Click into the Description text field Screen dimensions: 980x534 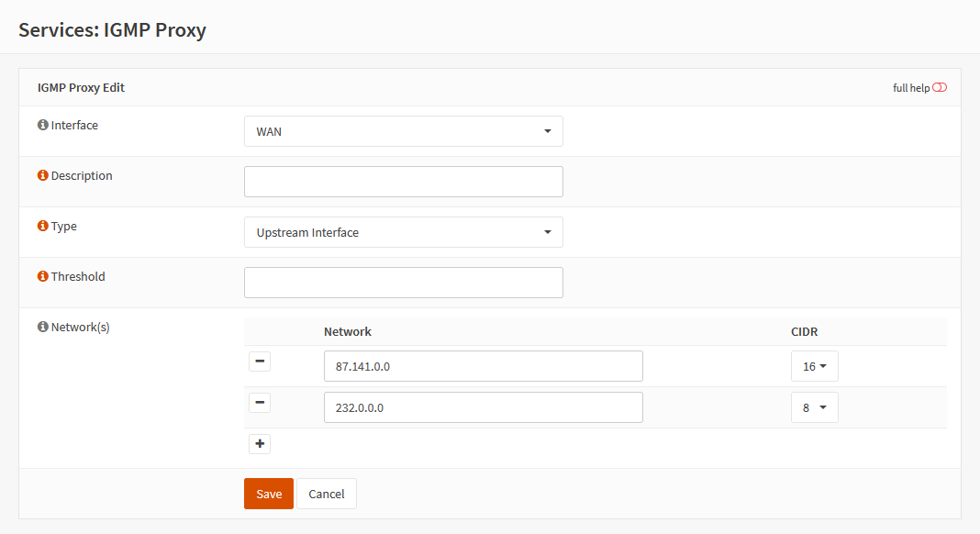[x=403, y=182]
